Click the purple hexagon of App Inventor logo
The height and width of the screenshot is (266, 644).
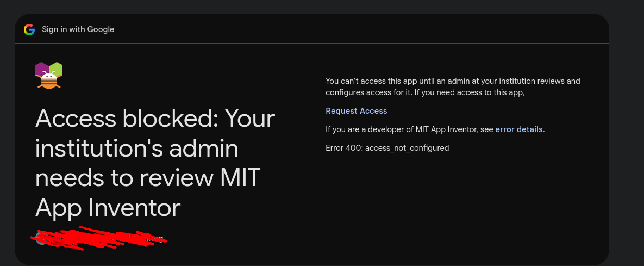41,69
